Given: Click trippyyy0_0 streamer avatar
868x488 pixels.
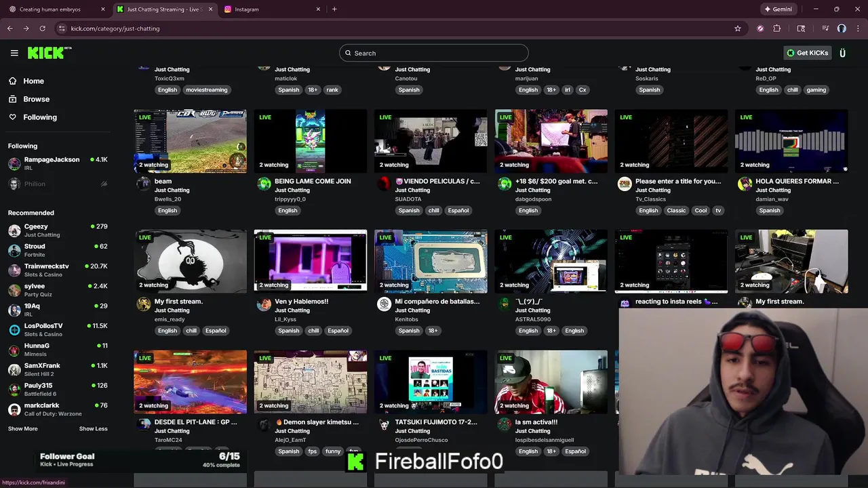Looking at the screenshot, I should (x=264, y=184).
